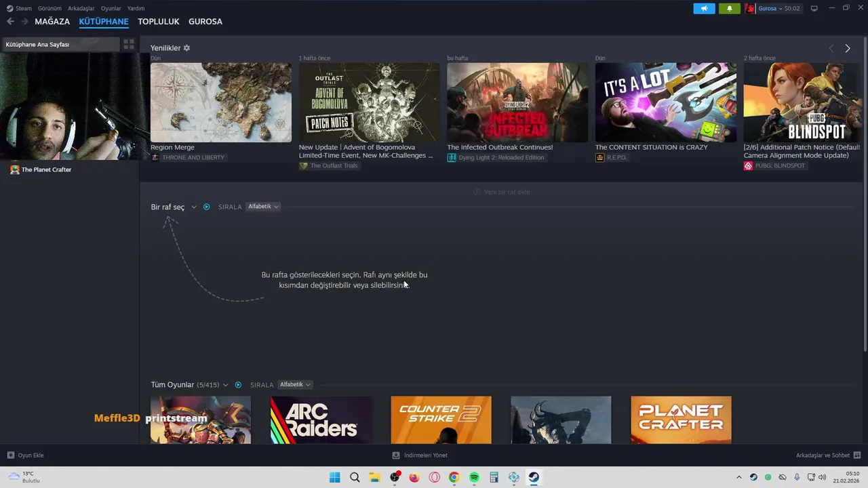Open Alfabetik sort dropdown for the empty shelf
868x488 pixels.
click(x=263, y=207)
